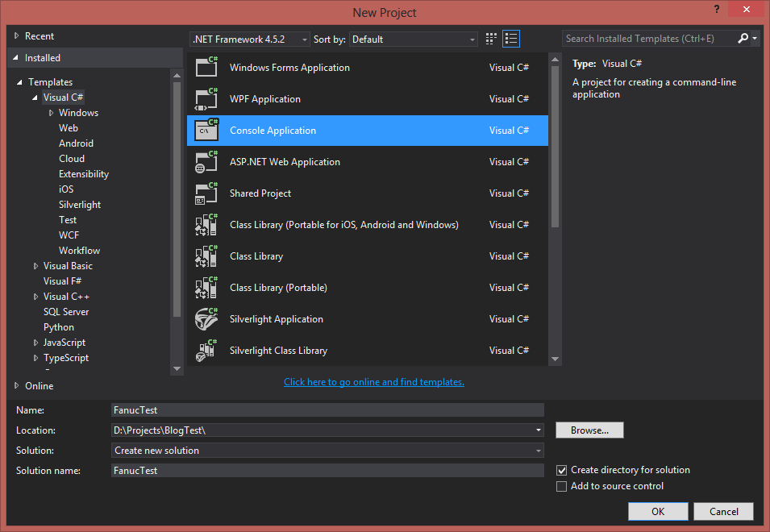Select the Visual F# category

62,281
